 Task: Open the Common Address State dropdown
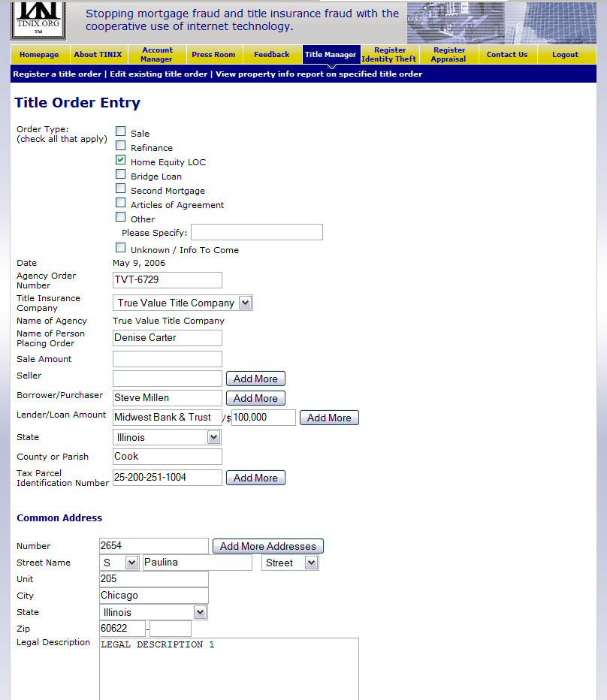click(153, 612)
